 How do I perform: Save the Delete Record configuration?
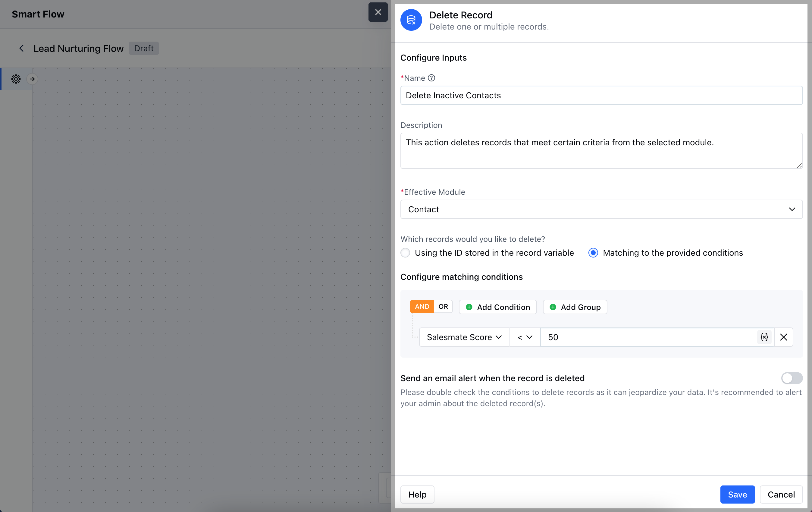point(737,494)
